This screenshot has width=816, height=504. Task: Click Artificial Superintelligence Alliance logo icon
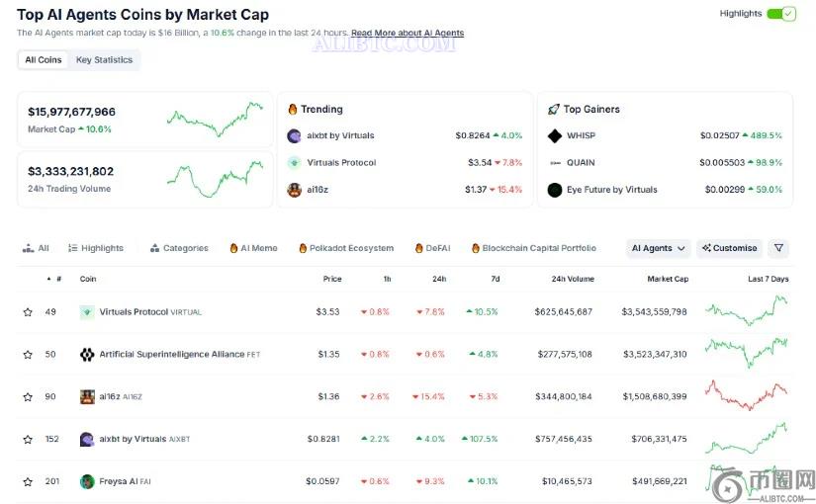point(87,354)
